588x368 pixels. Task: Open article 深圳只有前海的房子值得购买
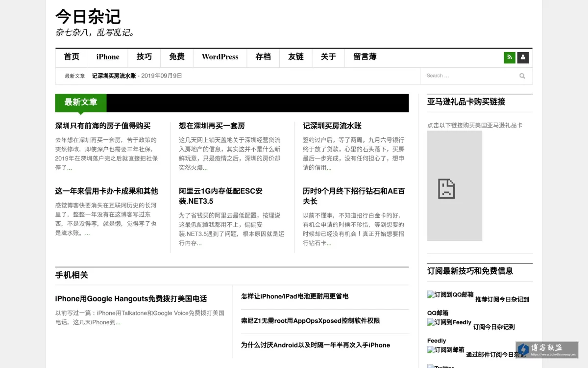103,126
